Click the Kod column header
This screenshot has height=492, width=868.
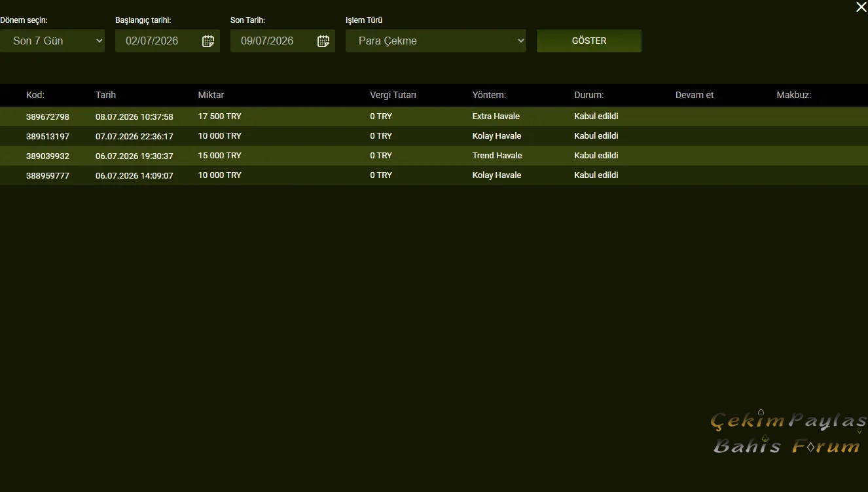click(x=35, y=95)
